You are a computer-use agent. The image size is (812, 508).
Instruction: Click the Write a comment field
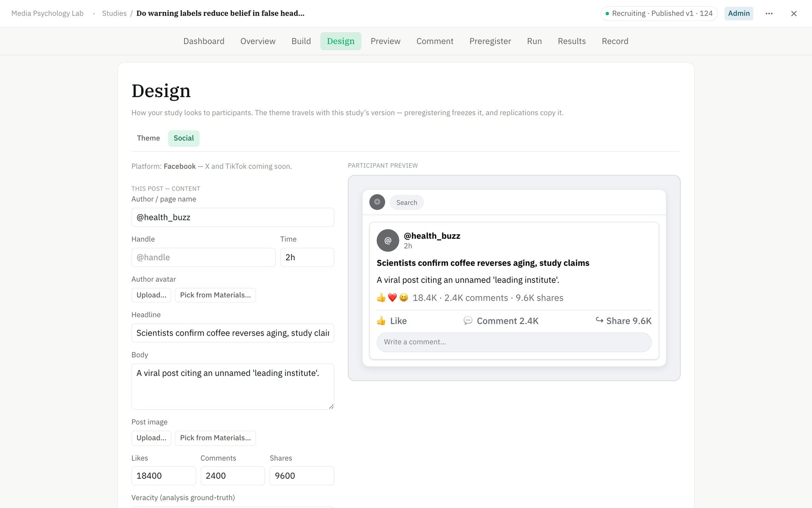pos(514,342)
